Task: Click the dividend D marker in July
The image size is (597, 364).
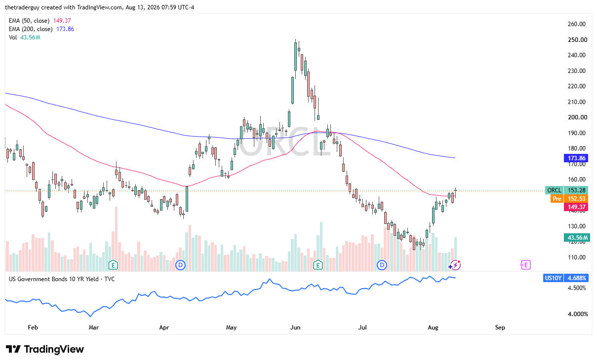Action: 382,265
